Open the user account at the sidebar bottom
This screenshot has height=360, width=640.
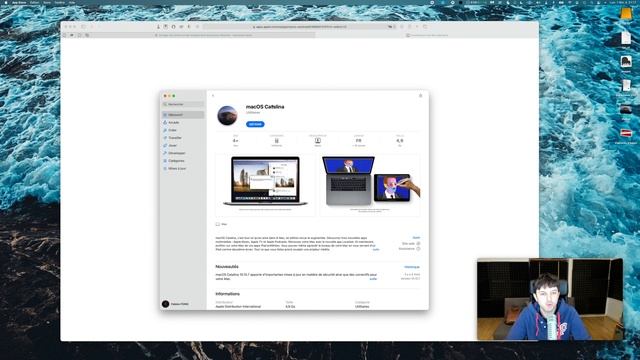176,304
